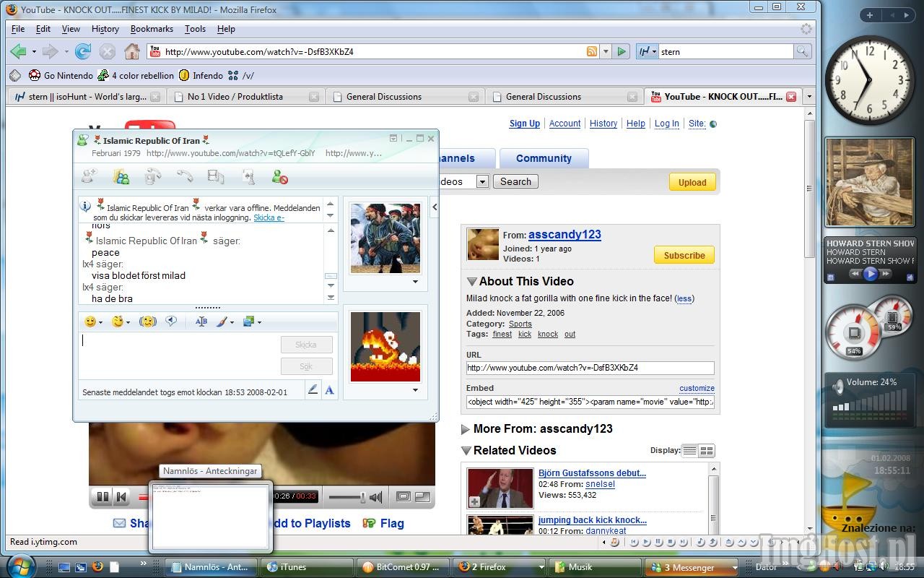Open the customize embed link
This screenshot has height=578, width=924.
[x=697, y=389]
